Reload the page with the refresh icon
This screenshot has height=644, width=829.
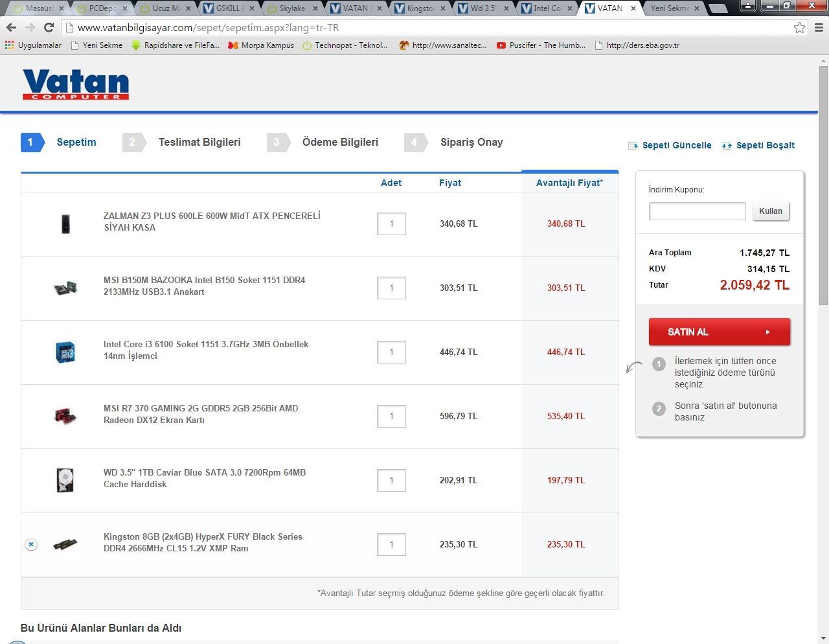pyautogui.click(x=49, y=27)
